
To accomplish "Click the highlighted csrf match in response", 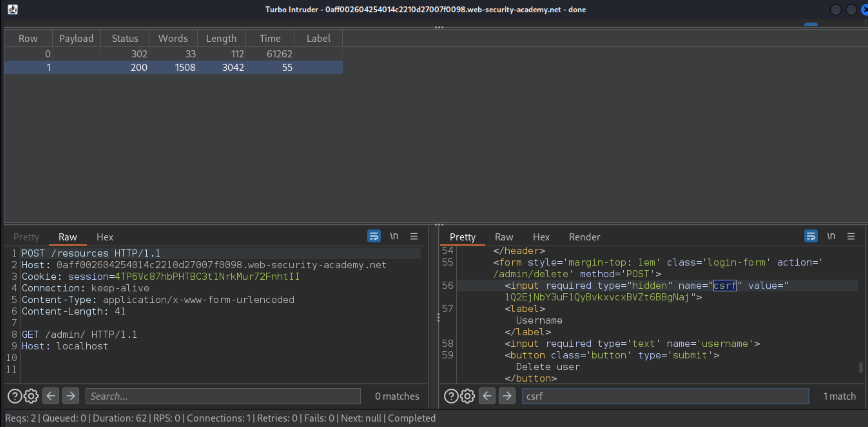I will tap(725, 286).
